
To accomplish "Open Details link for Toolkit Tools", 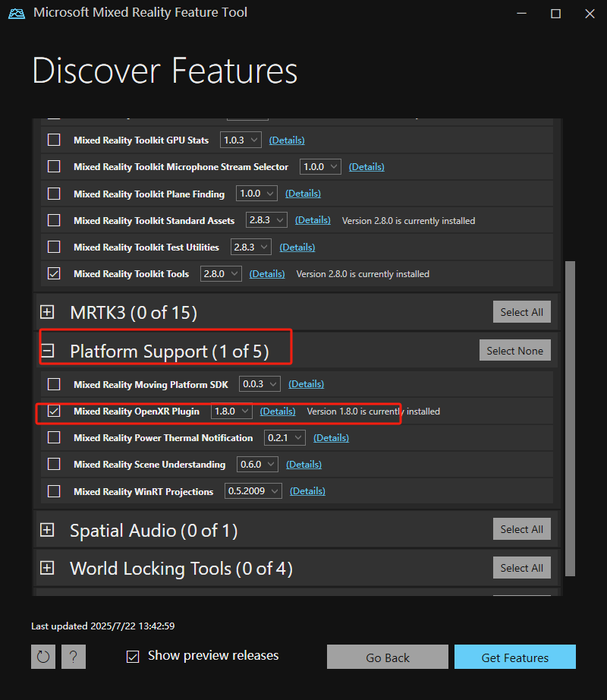I will coord(267,273).
